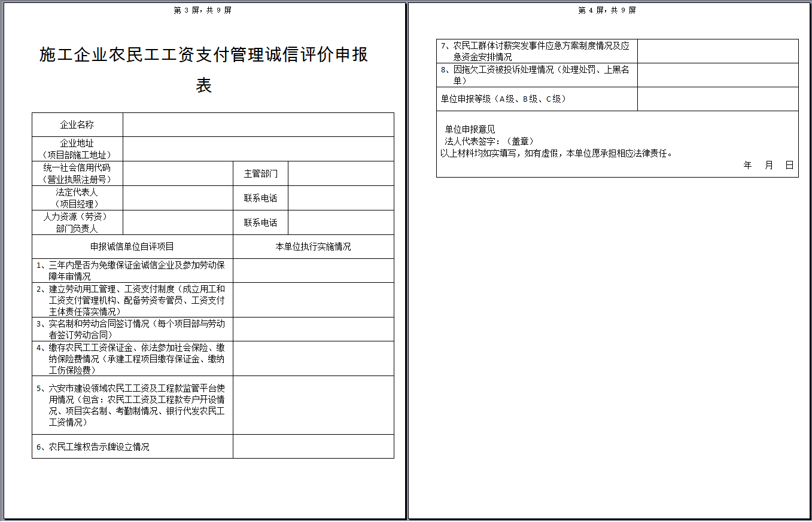Click the 单位申报意见 text
812x522 pixels.
(x=470, y=130)
